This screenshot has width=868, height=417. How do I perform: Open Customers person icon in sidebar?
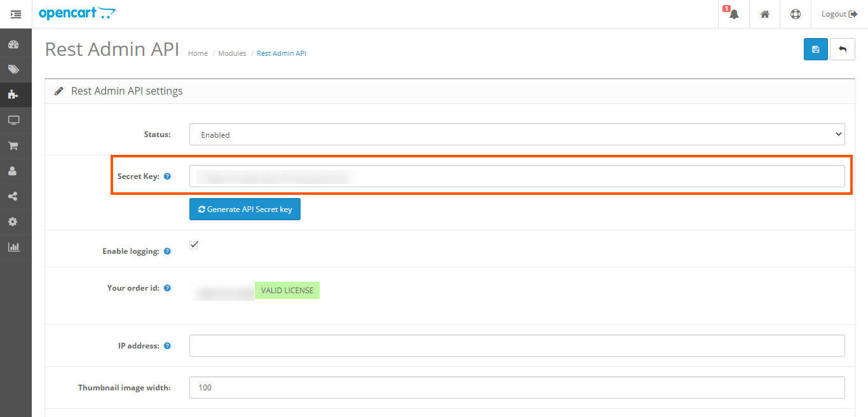[x=13, y=171]
